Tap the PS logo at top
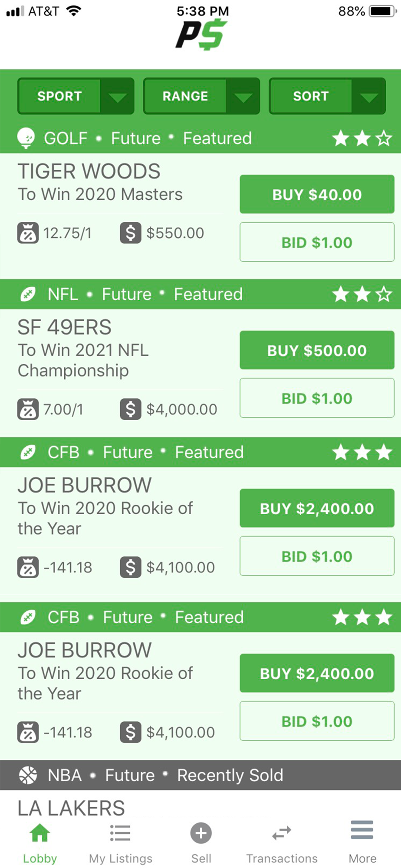The height and width of the screenshot is (868, 401). click(x=201, y=35)
